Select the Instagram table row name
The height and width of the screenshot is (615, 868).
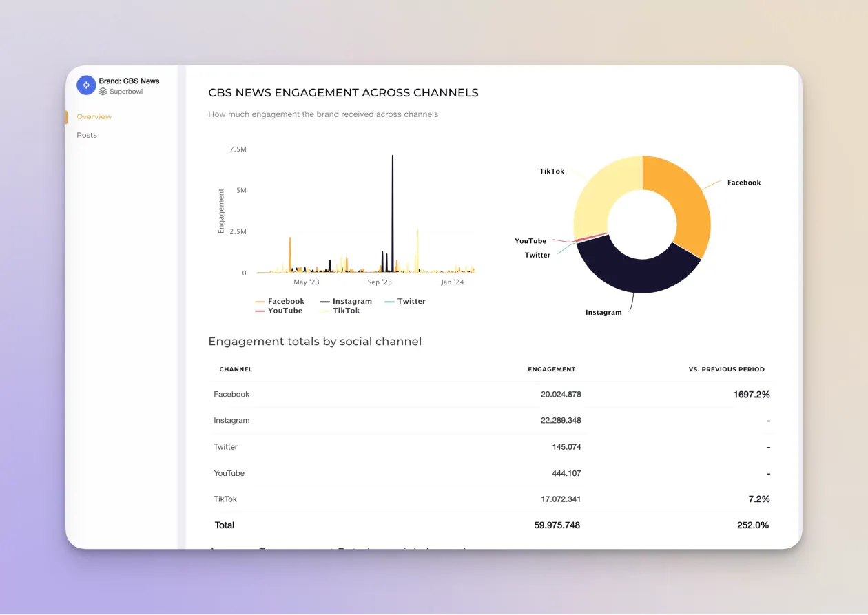pos(231,421)
